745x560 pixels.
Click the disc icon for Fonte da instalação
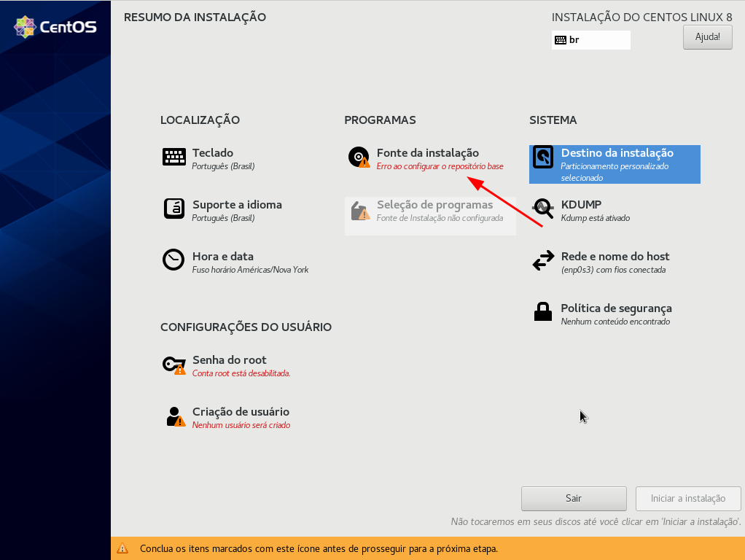tap(359, 157)
